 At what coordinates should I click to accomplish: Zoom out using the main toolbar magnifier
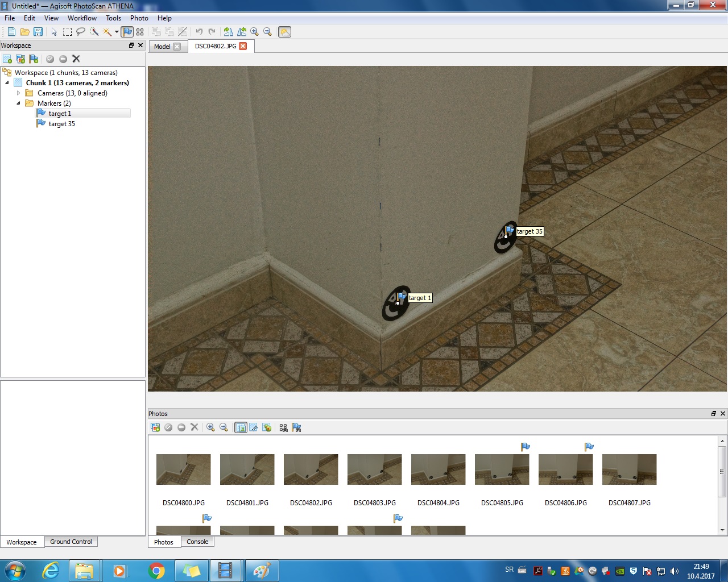pyautogui.click(x=267, y=32)
